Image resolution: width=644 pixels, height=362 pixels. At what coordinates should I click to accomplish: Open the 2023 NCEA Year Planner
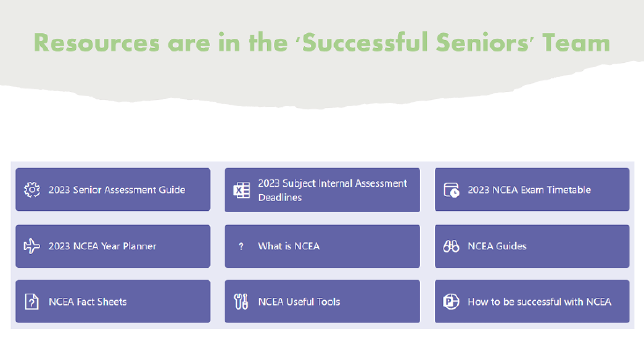click(102, 246)
